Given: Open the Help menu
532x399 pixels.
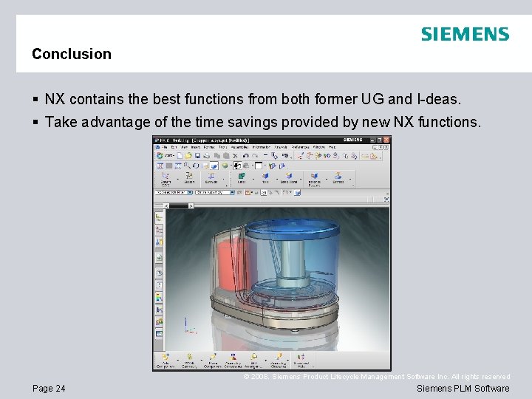Looking at the screenshot, I should tap(332, 147).
